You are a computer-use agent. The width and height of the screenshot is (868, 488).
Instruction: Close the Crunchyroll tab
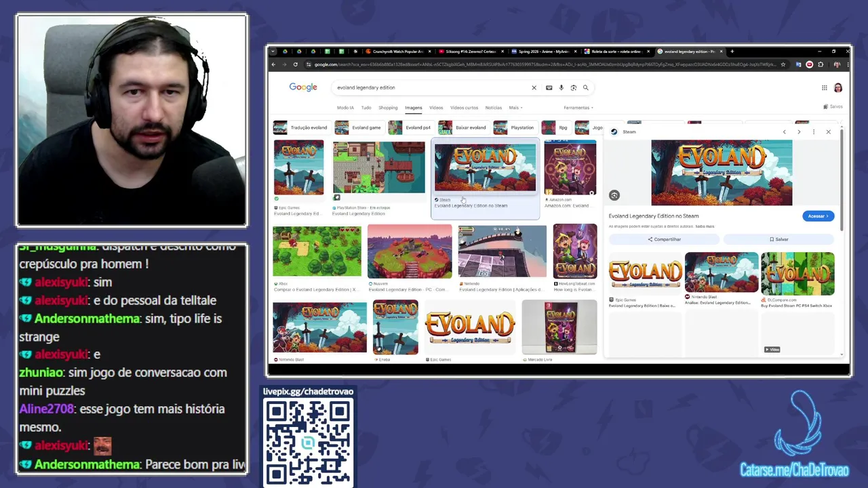coord(430,52)
